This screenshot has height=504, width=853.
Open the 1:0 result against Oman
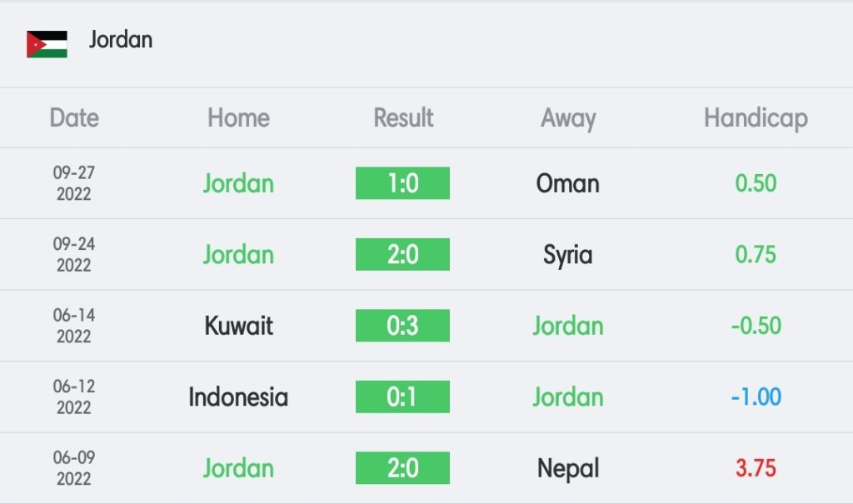point(402,183)
